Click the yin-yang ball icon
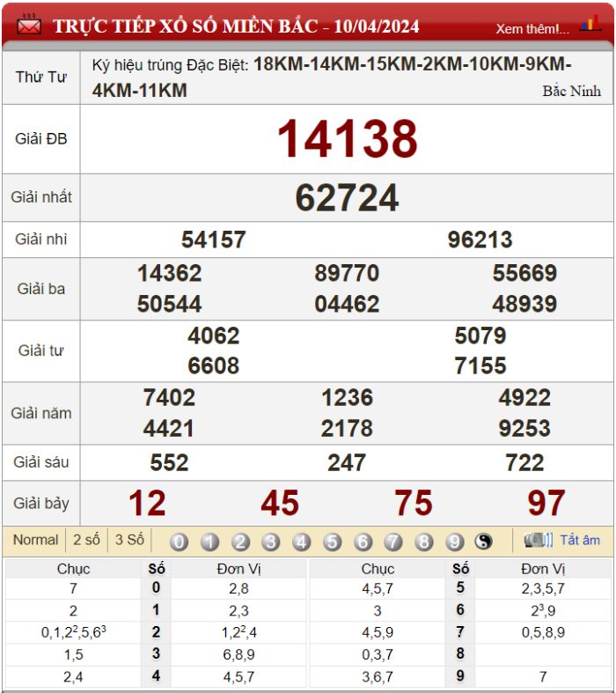This screenshot has width=616, height=693. 483,541
